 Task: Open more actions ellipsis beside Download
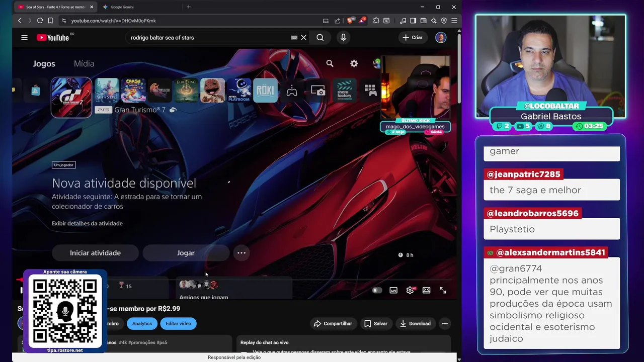pos(445,324)
